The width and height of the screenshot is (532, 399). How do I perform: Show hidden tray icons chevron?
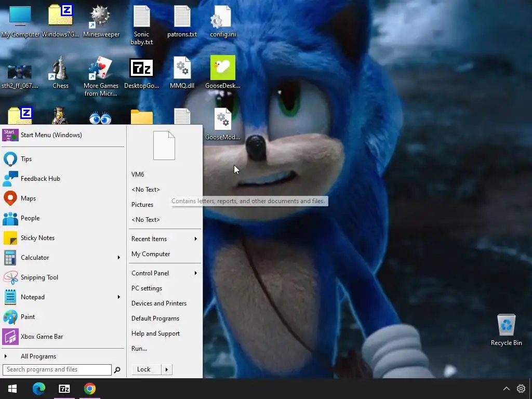[x=506, y=389]
